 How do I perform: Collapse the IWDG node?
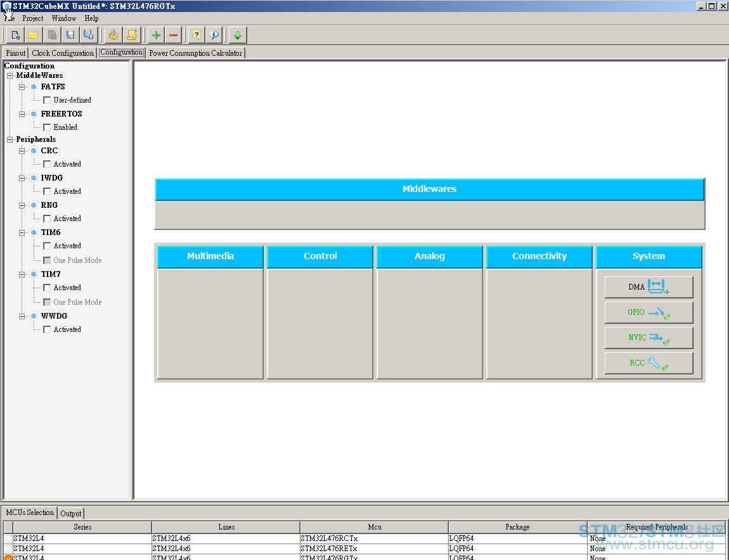pyautogui.click(x=22, y=178)
